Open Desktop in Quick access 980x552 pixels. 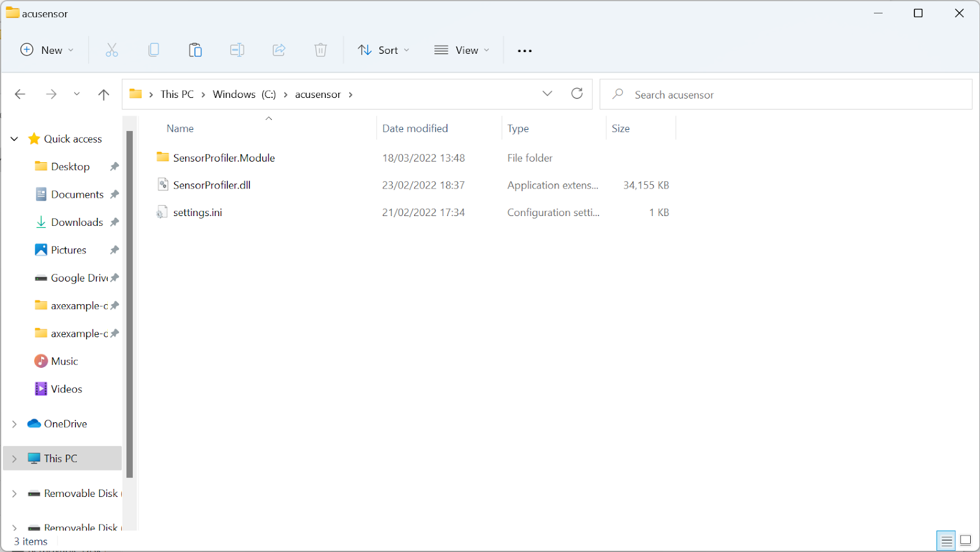click(70, 166)
